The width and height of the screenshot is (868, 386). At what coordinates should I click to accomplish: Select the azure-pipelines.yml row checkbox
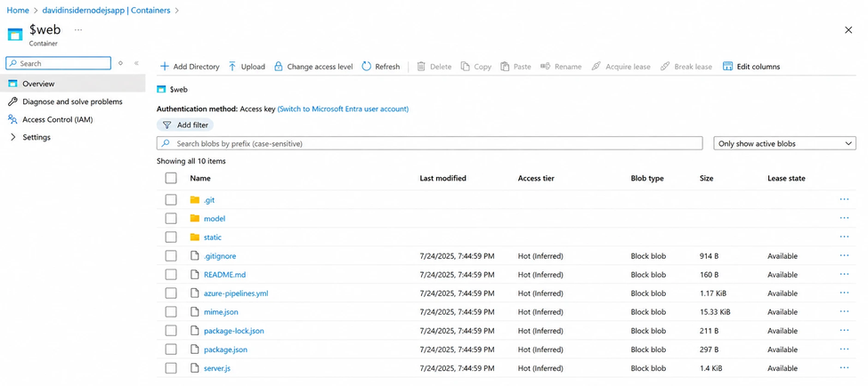click(x=171, y=294)
